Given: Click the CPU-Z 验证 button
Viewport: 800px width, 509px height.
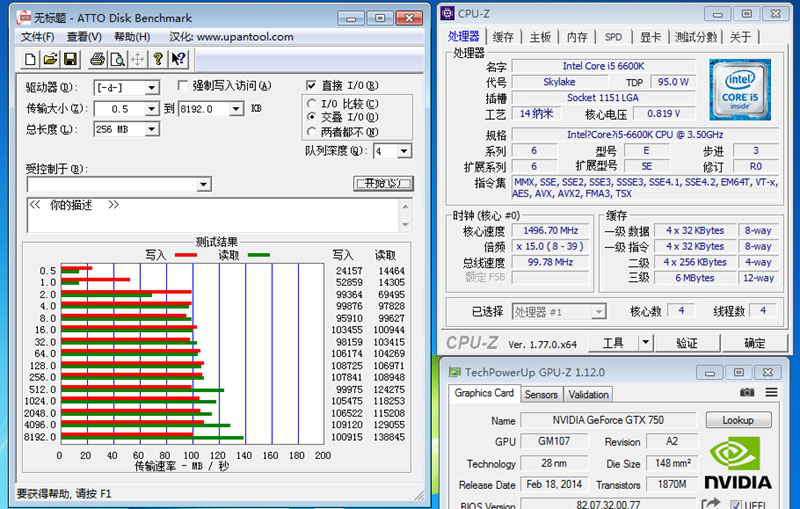Looking at the screenshot, I should pyautogui.click(x=687, y=343).
